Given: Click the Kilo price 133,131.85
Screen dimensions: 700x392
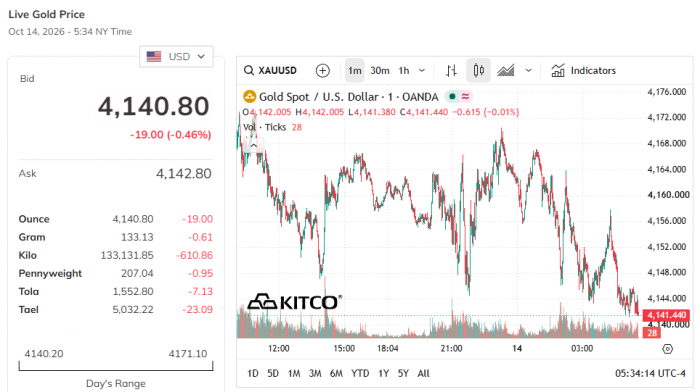Looking at the screenshot, I should point(127,255).
